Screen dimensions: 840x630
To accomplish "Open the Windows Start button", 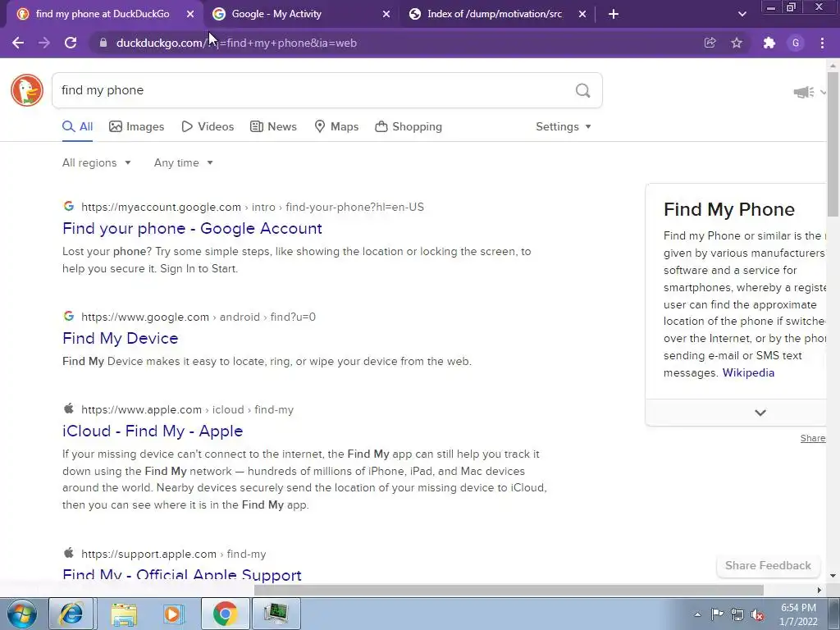I will coord(22,614).
